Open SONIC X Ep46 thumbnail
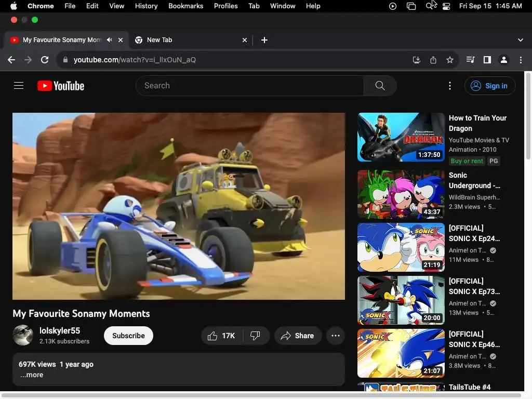This screenshot has width=532, height=399. pyautogui.click(x=401, y=353)
